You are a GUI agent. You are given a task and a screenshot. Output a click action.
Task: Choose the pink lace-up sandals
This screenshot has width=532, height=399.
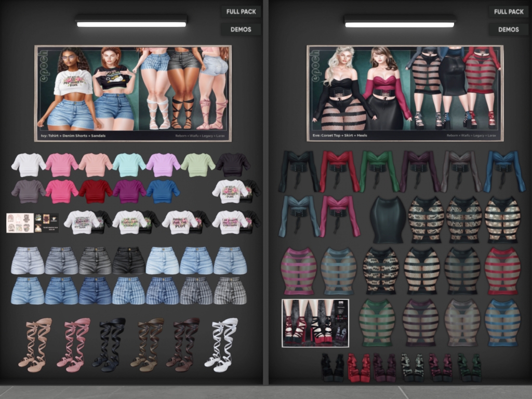click(x=74, y=344)
